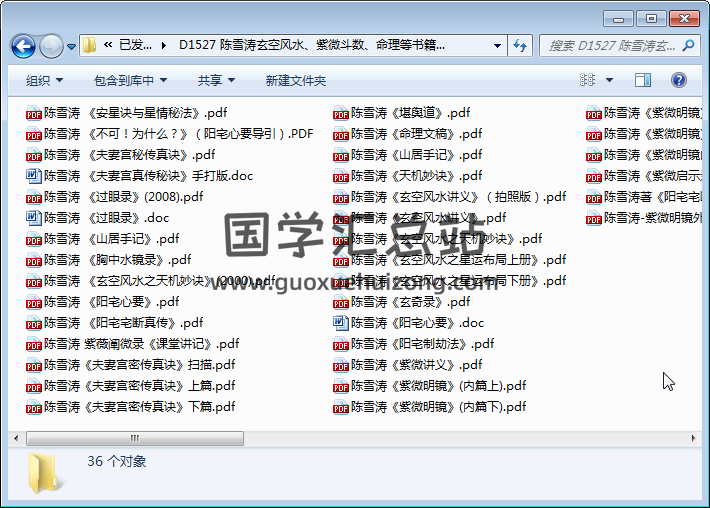The width and height of the screenshot is (710, 508).
Task: Select PDF icon of 《安星诀与星情秘法》.pdf
Action: [x=34, y=113]
